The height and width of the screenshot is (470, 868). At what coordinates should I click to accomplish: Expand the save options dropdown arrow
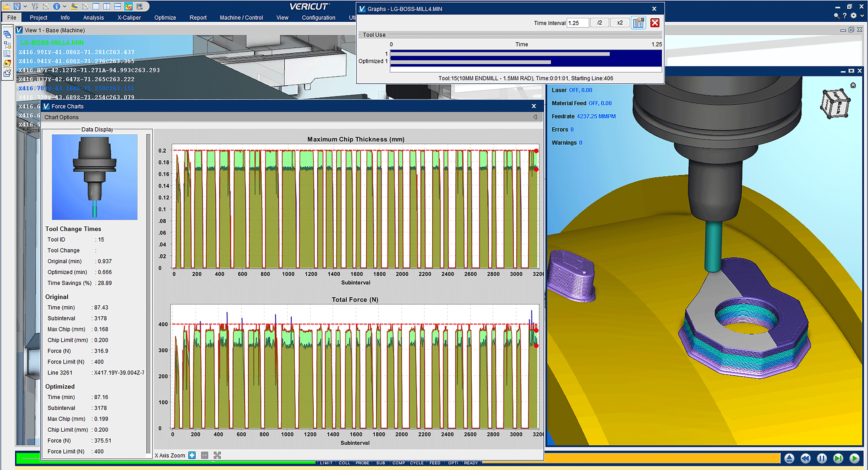click(x=25, y=6)
